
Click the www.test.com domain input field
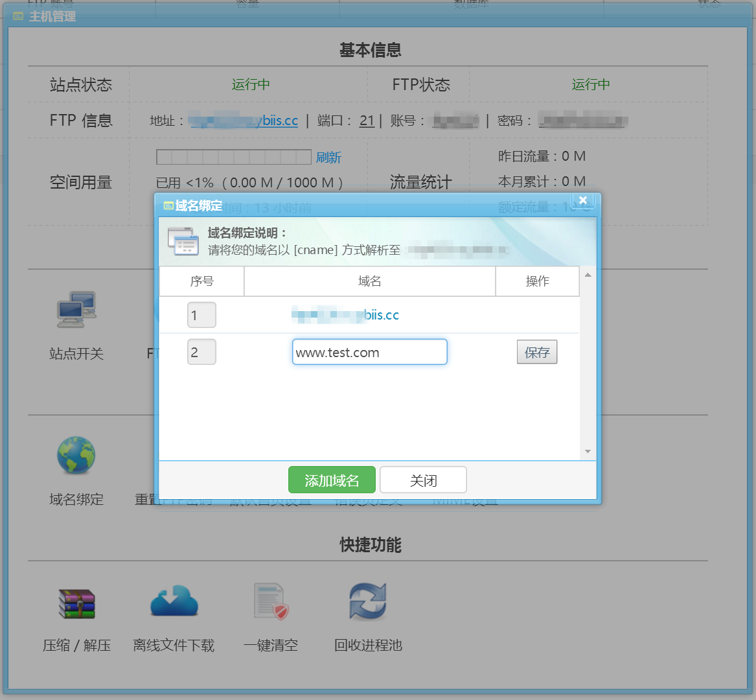point(369,353)
